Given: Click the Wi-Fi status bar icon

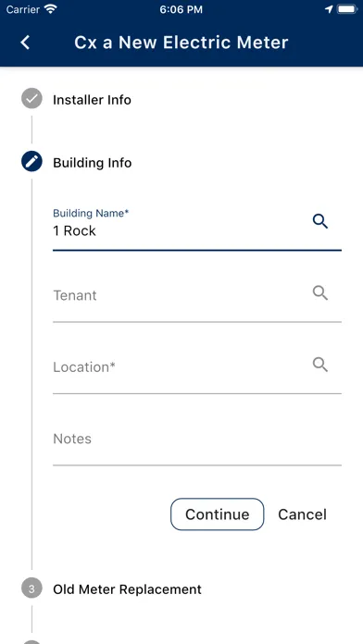Looking at the screenshot, I should point(51,9).
